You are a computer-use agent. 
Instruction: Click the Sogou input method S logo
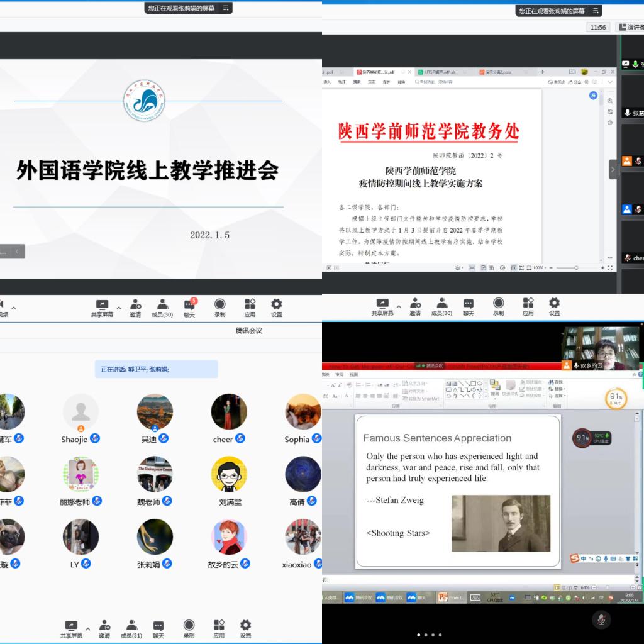click(x=574, y=558)
